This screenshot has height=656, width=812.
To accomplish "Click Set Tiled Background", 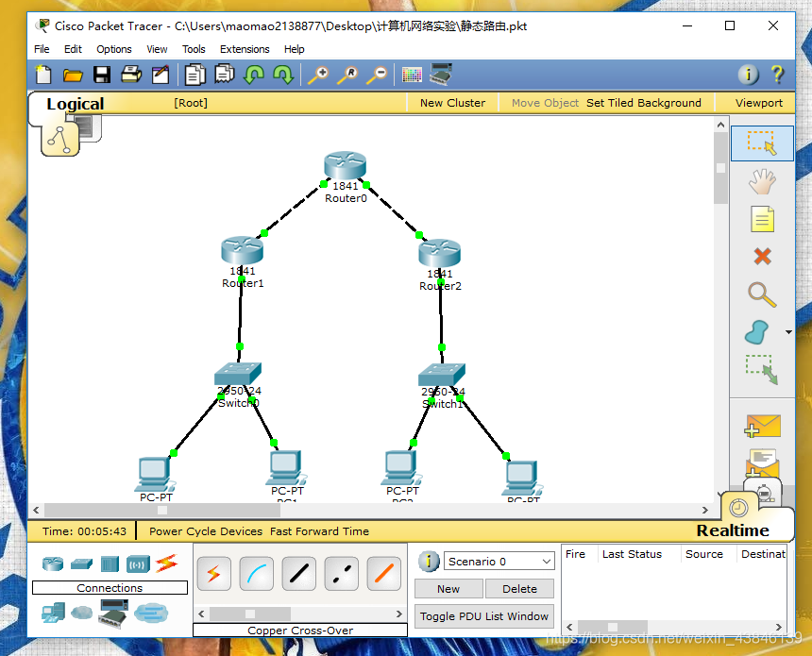I will coord(644,103).
